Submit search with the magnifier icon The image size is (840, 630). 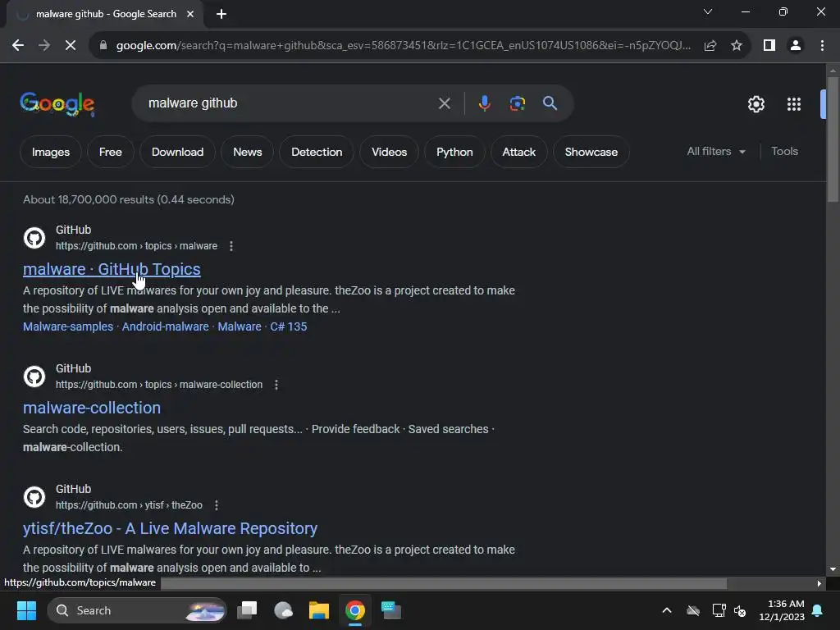550,103
